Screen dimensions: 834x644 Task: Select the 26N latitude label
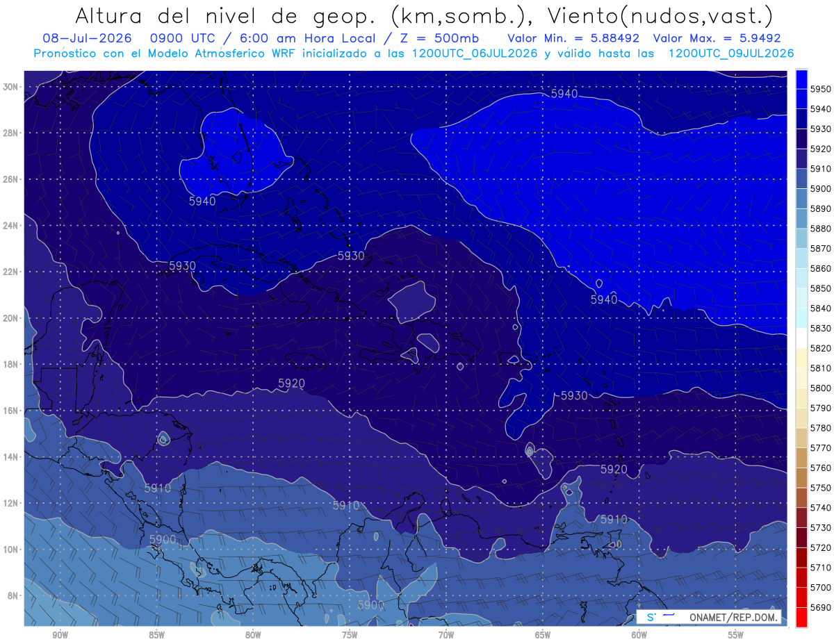tap(11, 179)
